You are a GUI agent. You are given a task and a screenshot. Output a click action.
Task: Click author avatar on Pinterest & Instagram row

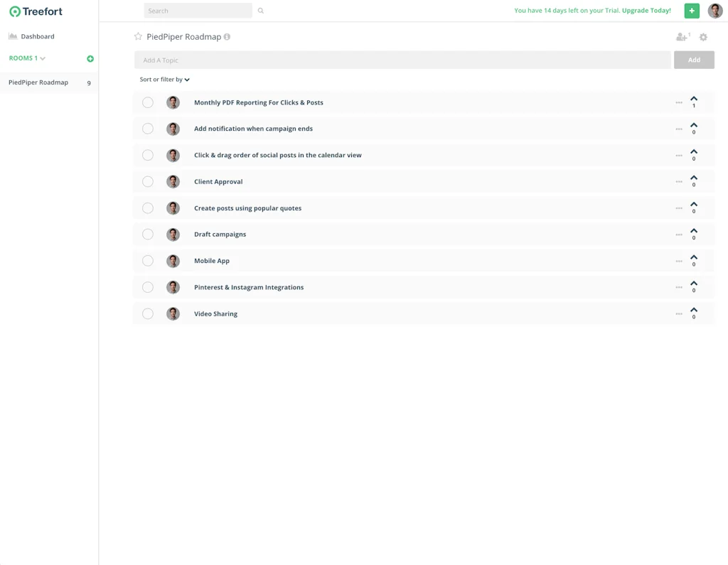[x=173, y=287]
